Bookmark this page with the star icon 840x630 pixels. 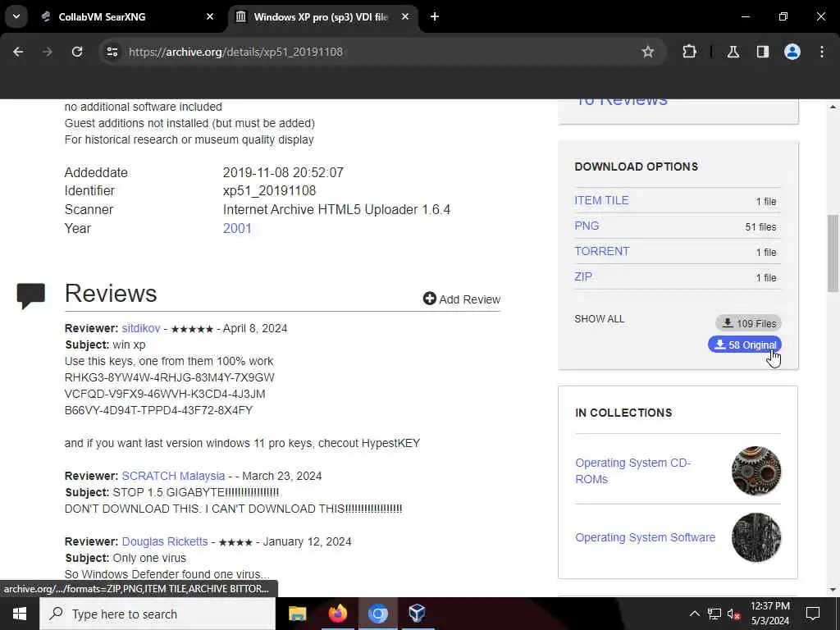coord(648,52)
